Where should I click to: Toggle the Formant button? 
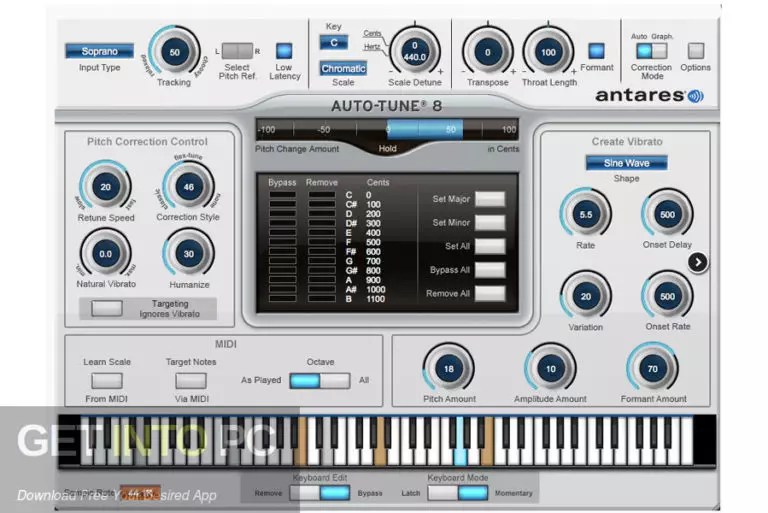596,50
